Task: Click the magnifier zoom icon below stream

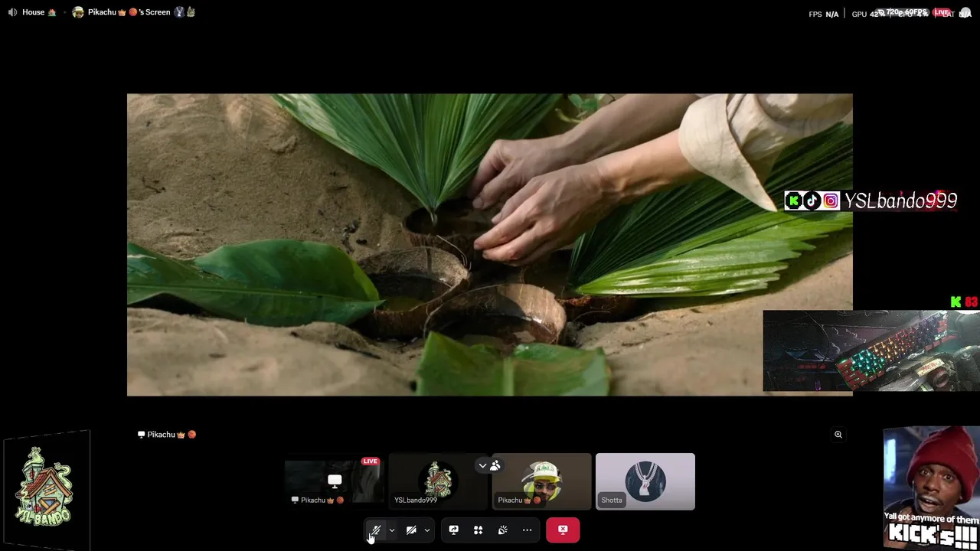Action: click(x=838, y=435)
